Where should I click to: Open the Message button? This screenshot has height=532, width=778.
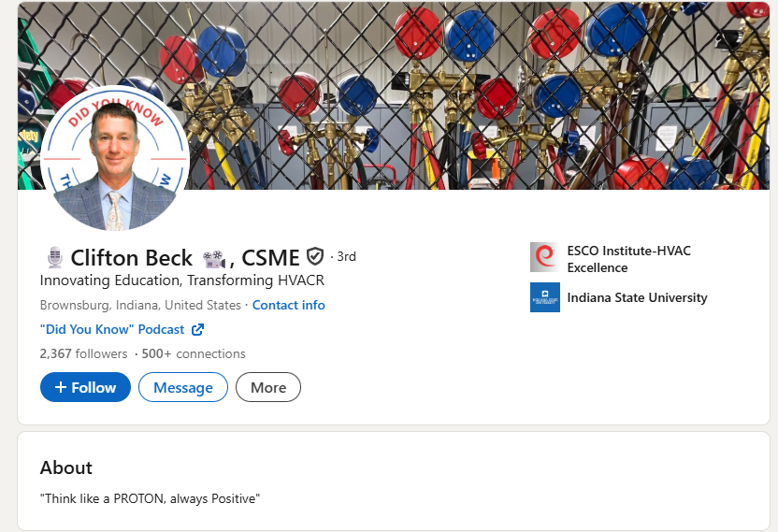pos(183,387)
